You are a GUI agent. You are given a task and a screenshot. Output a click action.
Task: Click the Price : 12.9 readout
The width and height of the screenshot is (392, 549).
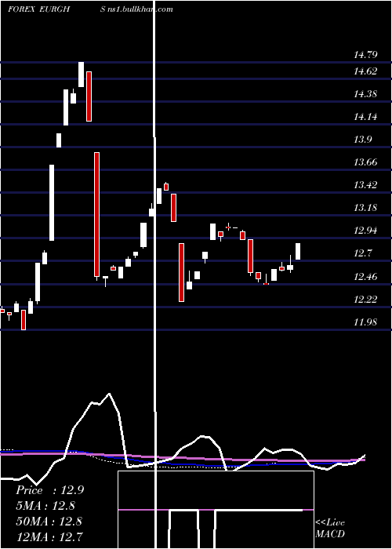pos(50,490)
